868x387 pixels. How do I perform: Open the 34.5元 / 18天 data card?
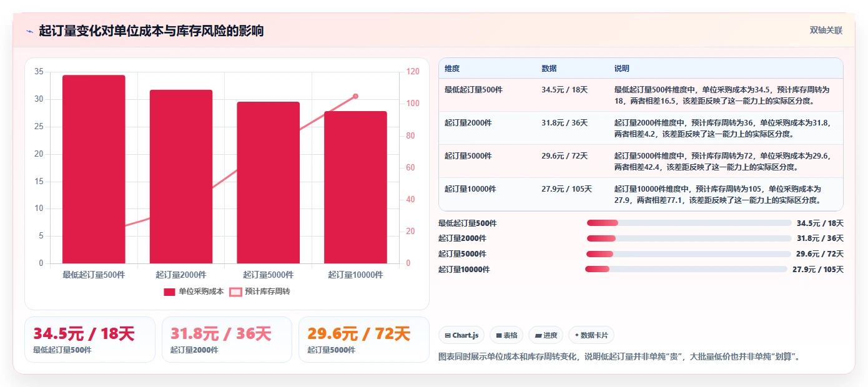pos(90,340)
